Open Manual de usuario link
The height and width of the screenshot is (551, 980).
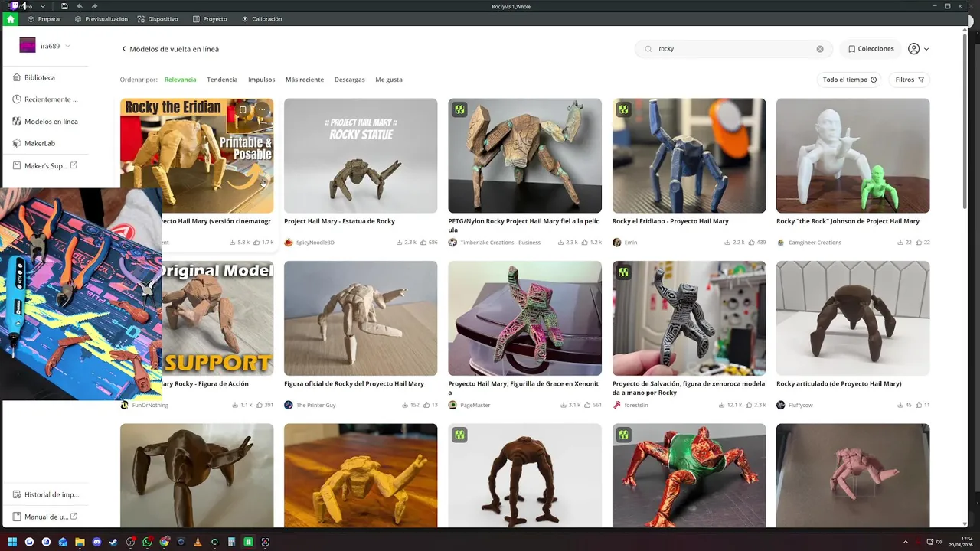[46, 517]
